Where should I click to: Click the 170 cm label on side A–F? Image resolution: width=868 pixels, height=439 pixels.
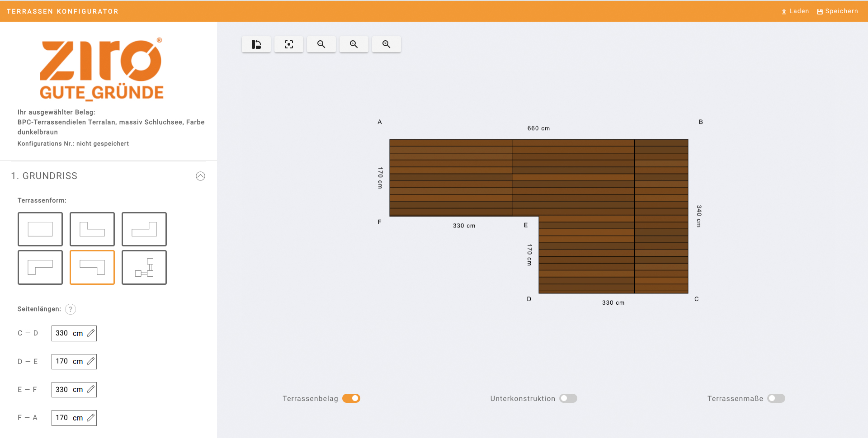click(x=380, y=178)
